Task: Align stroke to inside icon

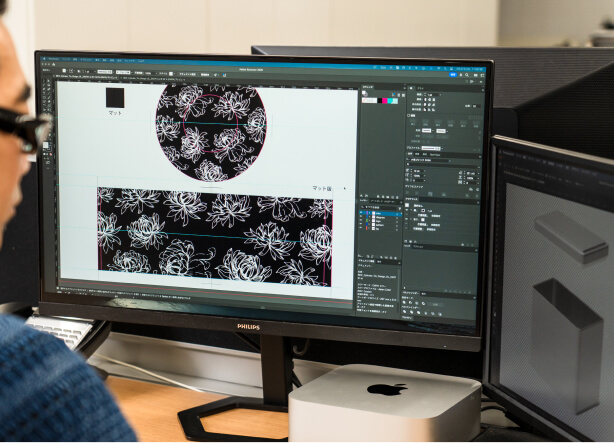Action: [429, 110]
